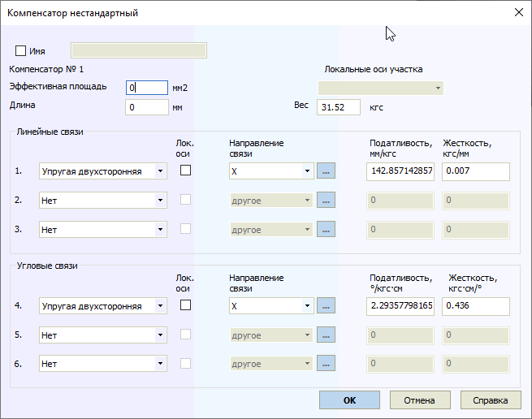Click the ellipsis button for angular link 5
Viewport: 532px width, 419px height.
[x=326, y=335]
